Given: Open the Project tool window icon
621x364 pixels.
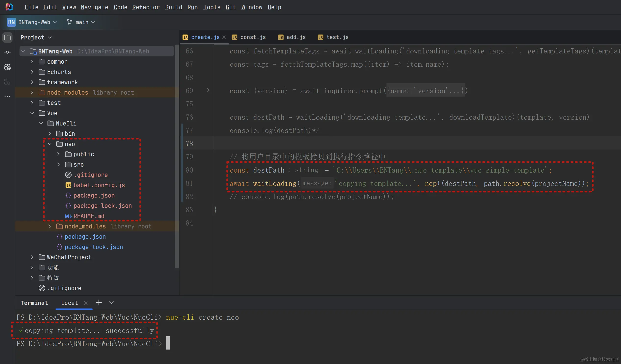Looking at the screenshot, I should (7, 38).
